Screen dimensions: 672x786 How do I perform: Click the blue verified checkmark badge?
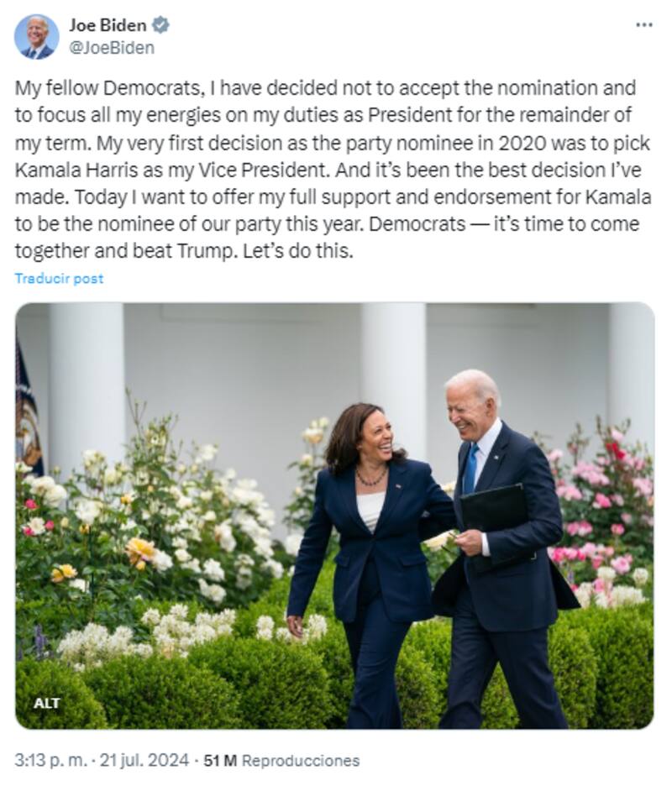coord(160,25)
